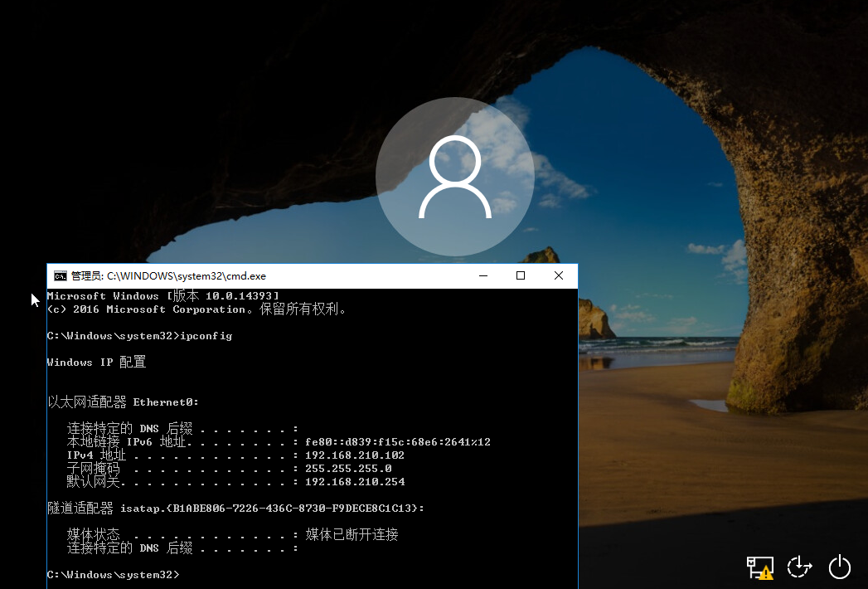This screenshot has height=589, width=868.
Task: Click the "Windows IP 配置" heading line
Action: coord(96,363)
